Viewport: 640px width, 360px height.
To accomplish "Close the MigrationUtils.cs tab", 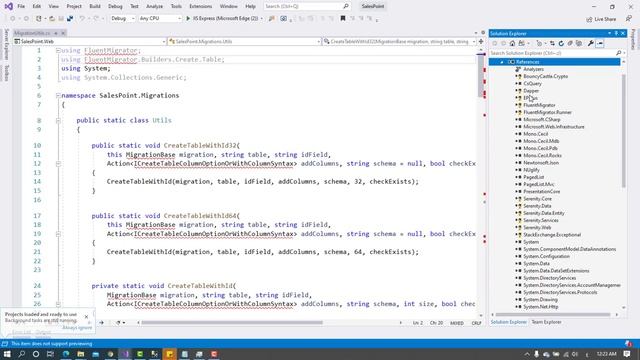I will 63,33.
